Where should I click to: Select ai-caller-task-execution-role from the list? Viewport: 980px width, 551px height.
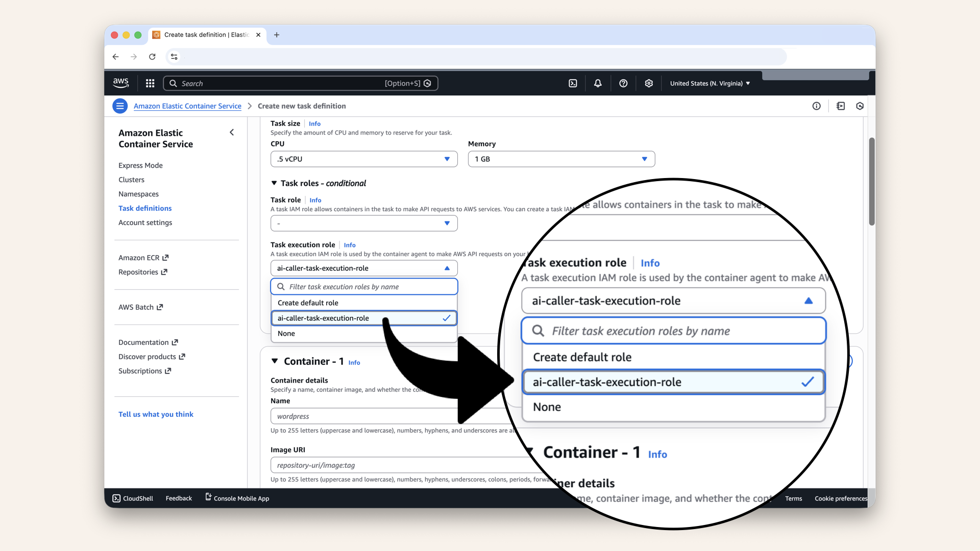(323, 318)
